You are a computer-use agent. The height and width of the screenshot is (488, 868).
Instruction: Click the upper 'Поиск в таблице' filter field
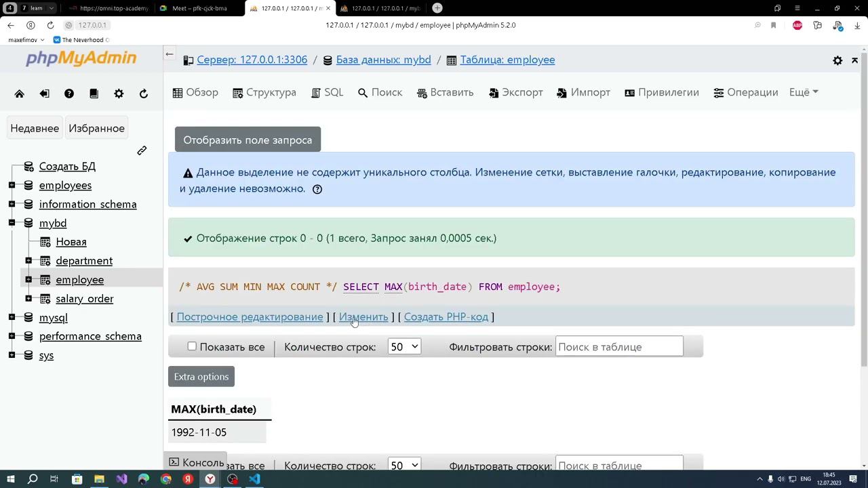[x=619, y=347]
